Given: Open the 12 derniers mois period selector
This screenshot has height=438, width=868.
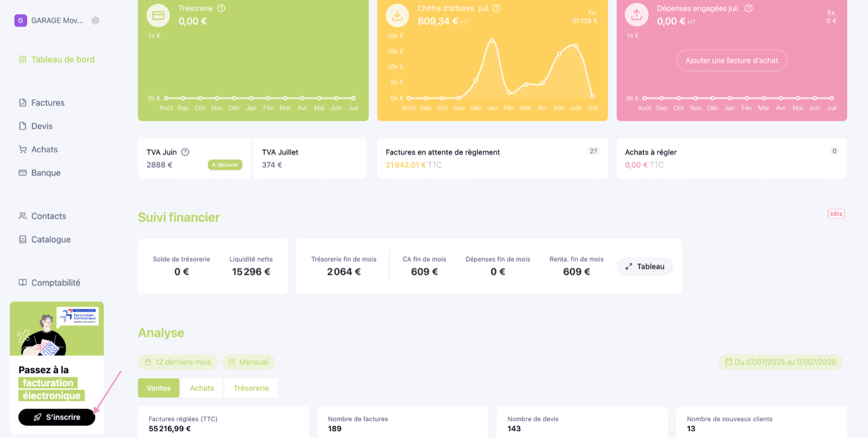Looking at the screenshot, I should pyautogui.click(x=178, y=362).
